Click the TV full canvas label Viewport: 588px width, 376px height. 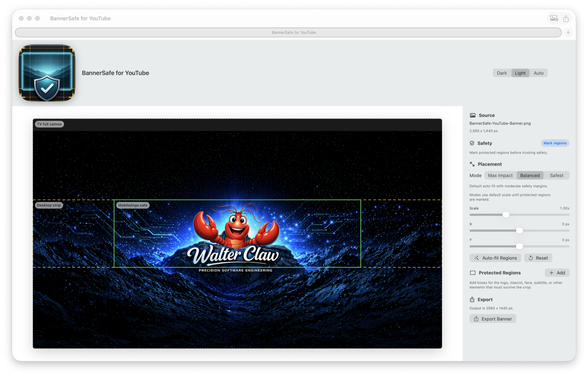tap(49, 124)
